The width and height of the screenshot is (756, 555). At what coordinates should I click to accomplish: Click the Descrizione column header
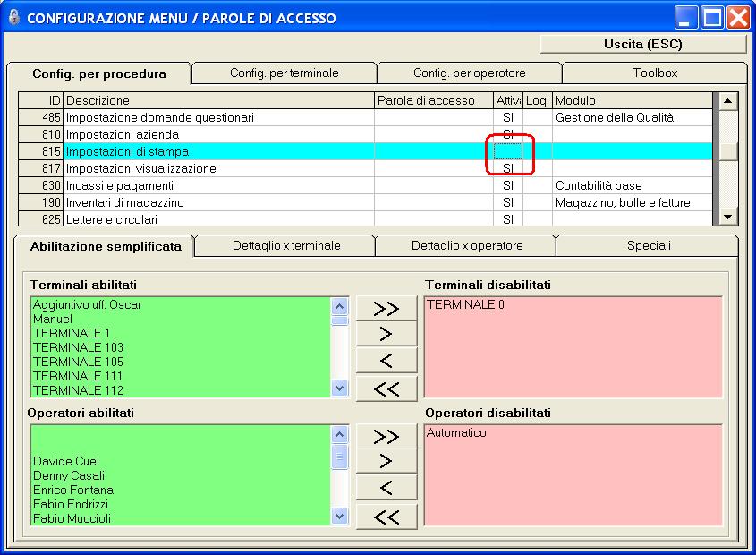pos(218,100)
